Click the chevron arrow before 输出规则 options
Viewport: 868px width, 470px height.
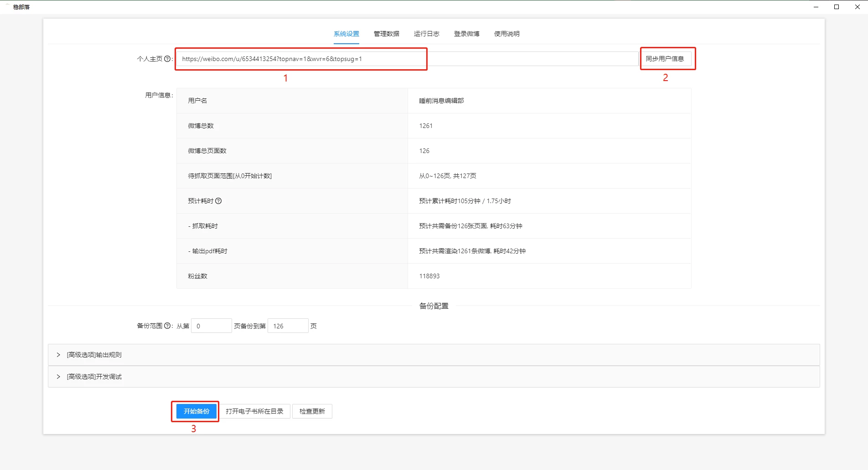[58, 355]
